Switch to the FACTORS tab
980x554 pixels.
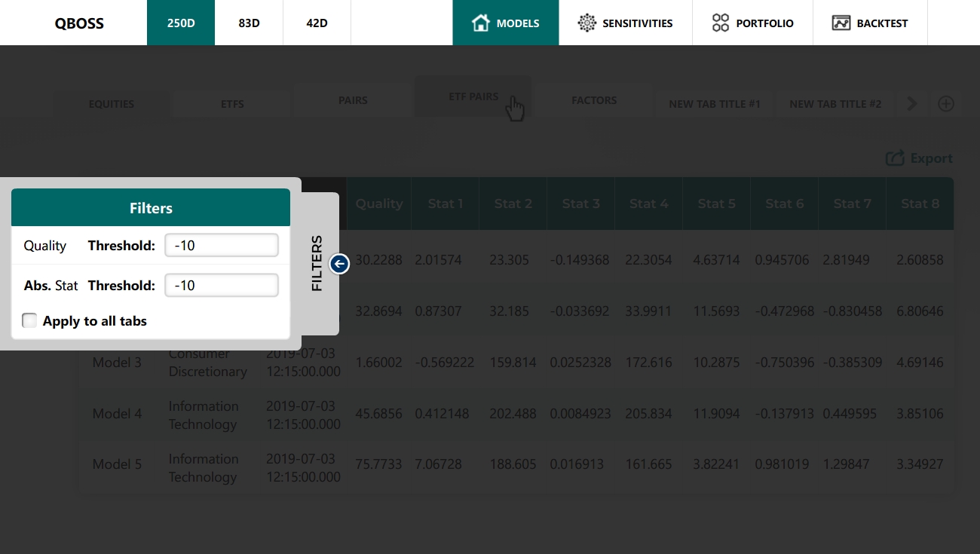pyautogui.click(x=594, y=100)
